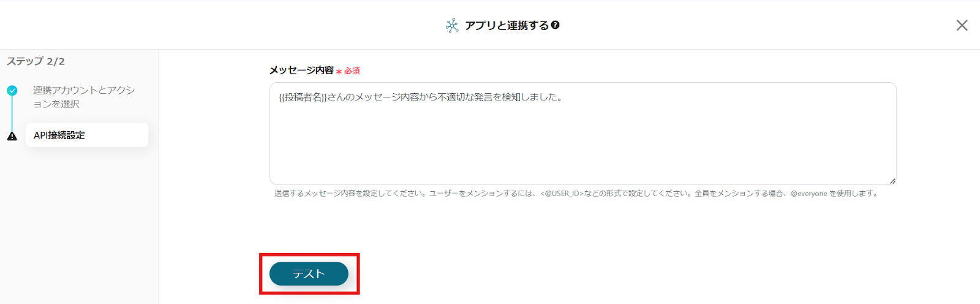Open the help question mark beside アプリと連携する
The image size is (980, 304).
point(556,25)
